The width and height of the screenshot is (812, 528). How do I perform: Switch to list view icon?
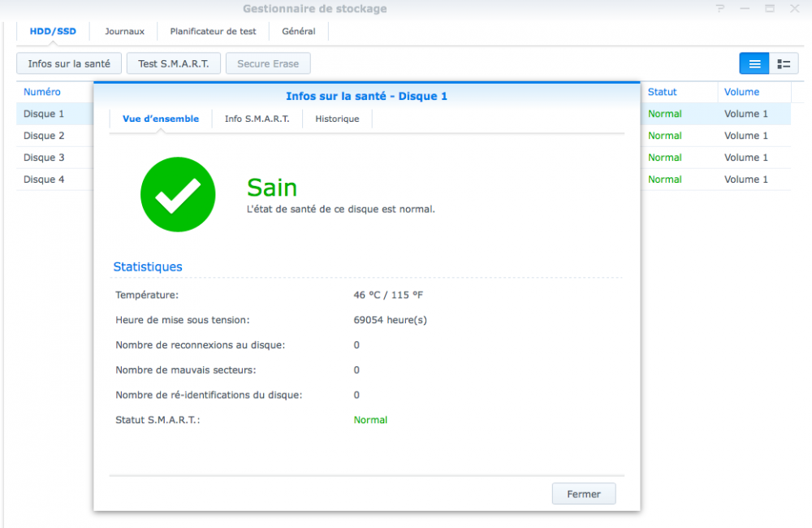pyautogui.click(x=754, y=63)
